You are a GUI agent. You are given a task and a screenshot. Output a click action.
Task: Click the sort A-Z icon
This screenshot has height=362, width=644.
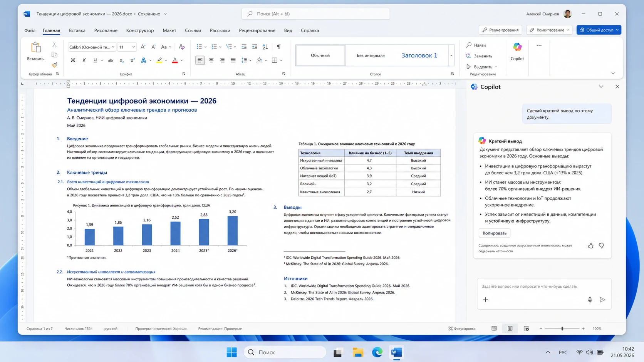(x=265, y=47)
